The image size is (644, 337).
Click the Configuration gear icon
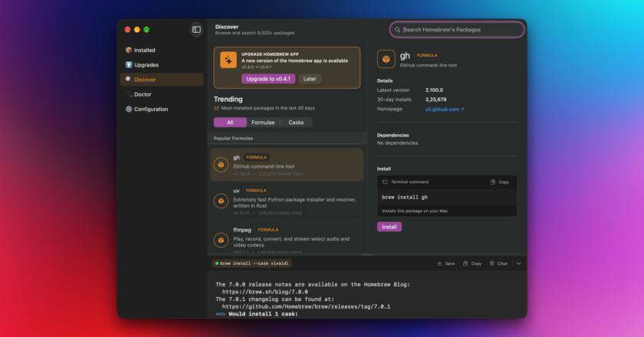[x=129, y=110]
